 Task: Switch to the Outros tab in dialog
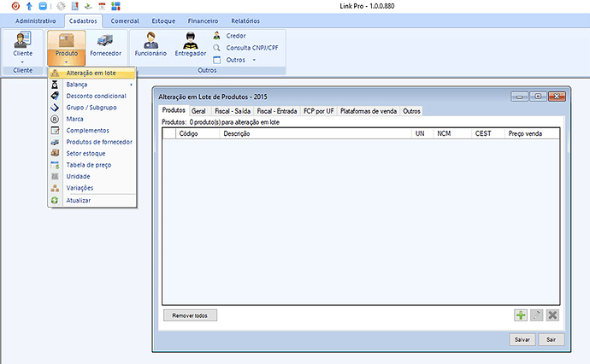pyautogui.click(x=411, y=111)
